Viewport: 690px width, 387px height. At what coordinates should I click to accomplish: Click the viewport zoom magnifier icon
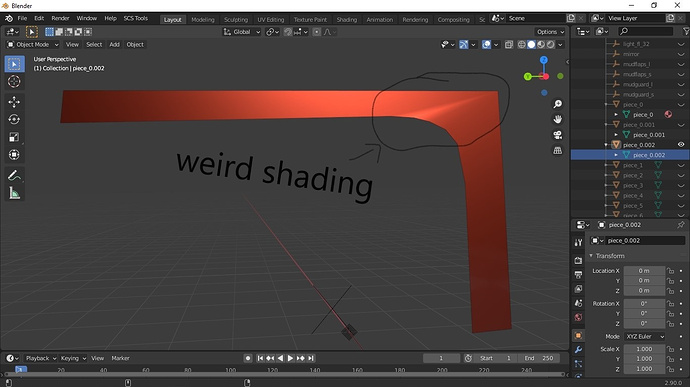point(558,104)
